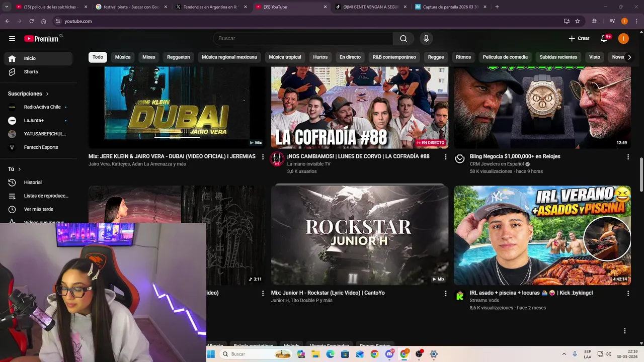
Task: Open YATUSABEPICHUL subscription channel
Action: 38,134
